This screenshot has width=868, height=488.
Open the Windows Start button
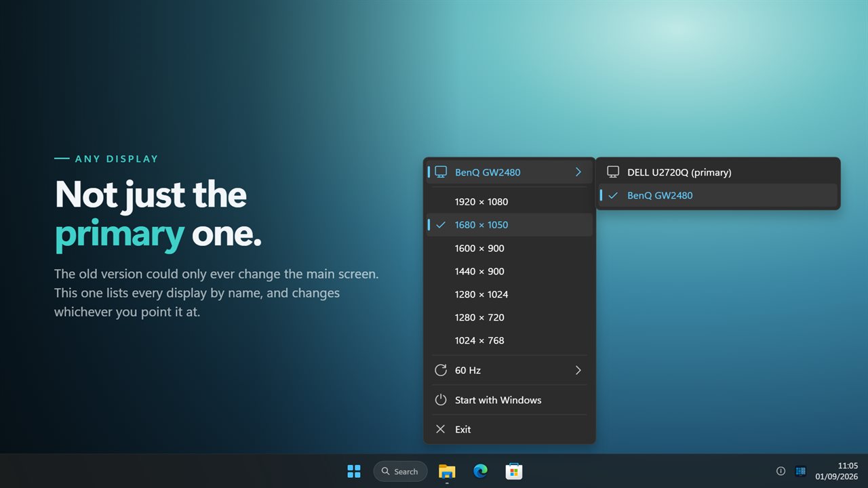click(354, 471)
